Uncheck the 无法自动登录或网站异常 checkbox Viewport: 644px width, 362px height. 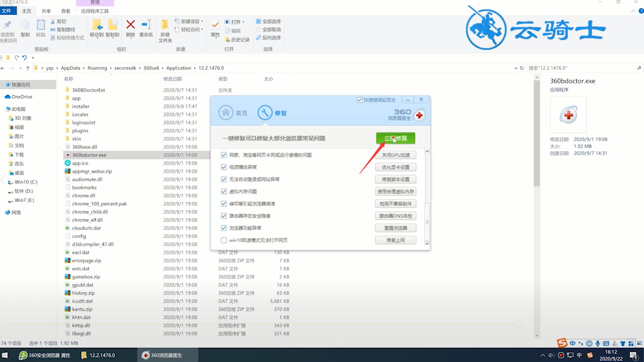(x=224, y=179)
